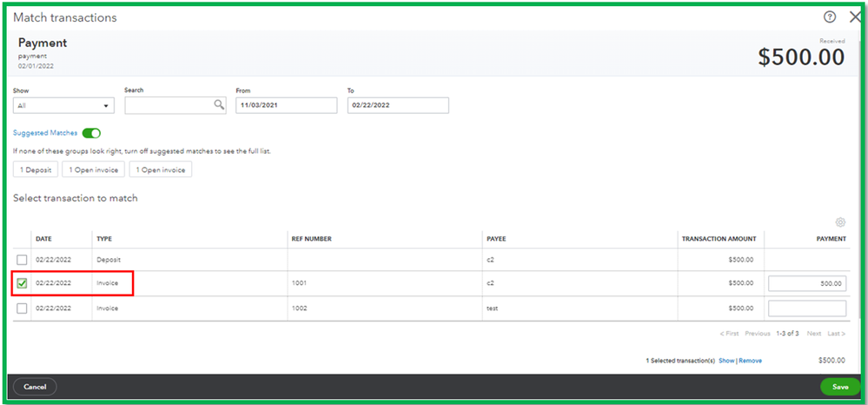This screenshot has width=868, height=405.
Task: Uncheck the invoice 1001 checkbox
Action: tap(22, 283)
